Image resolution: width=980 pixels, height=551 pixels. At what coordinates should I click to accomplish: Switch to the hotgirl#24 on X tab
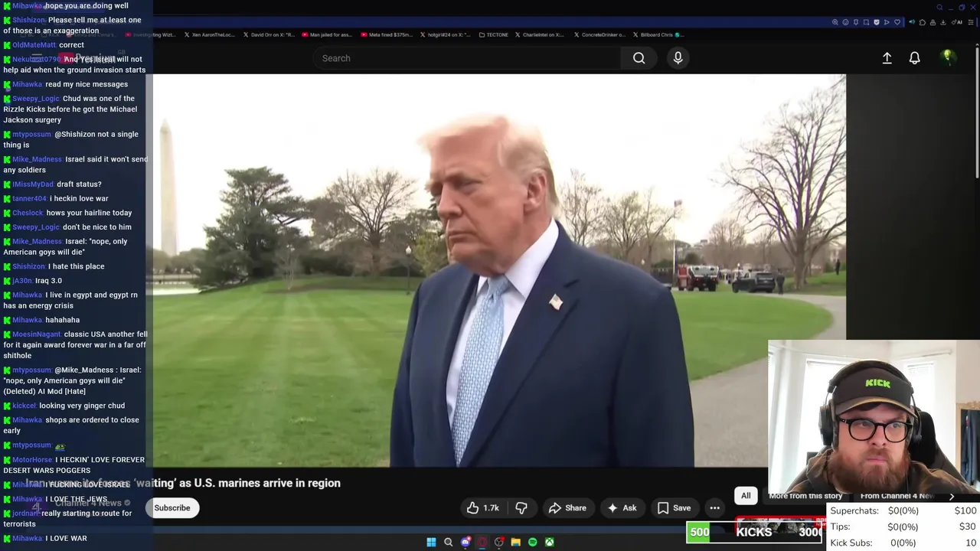pos(444,34)
